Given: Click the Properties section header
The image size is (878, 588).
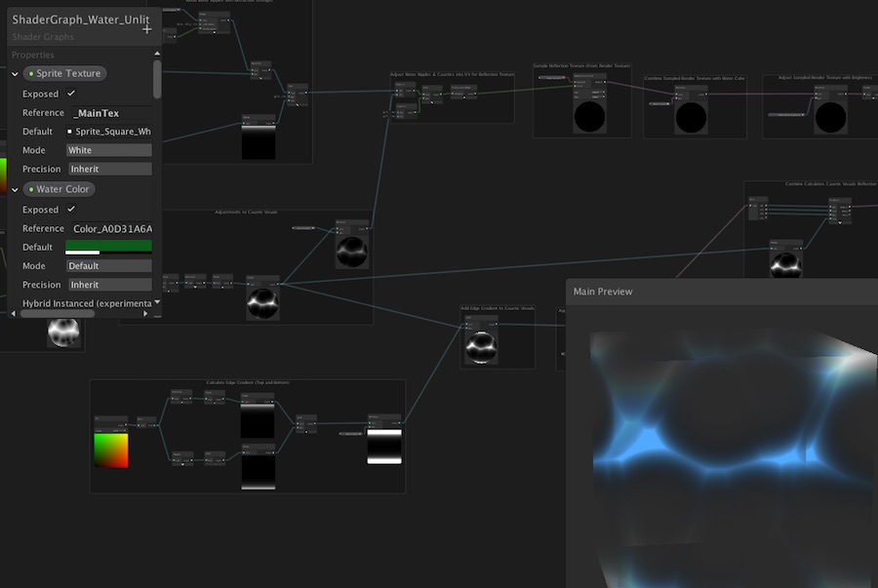Looking at the screenshot, I should pos(33,55).
